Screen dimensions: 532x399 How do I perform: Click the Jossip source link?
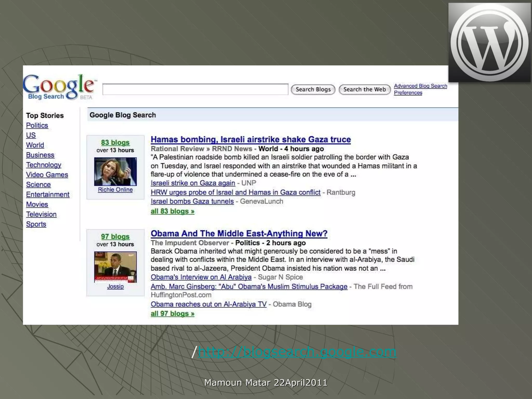115,286
